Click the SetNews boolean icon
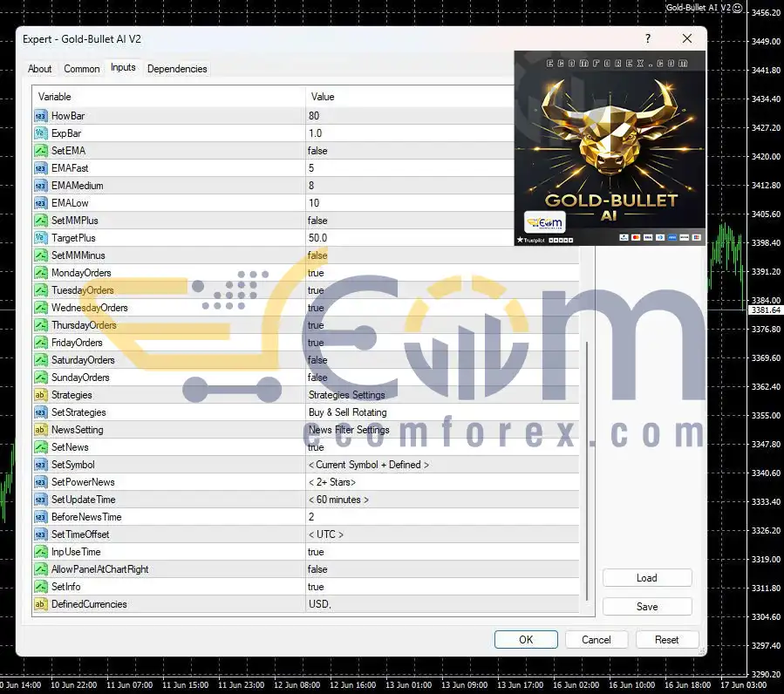This screenshot has height=694, width=784. 40,447
